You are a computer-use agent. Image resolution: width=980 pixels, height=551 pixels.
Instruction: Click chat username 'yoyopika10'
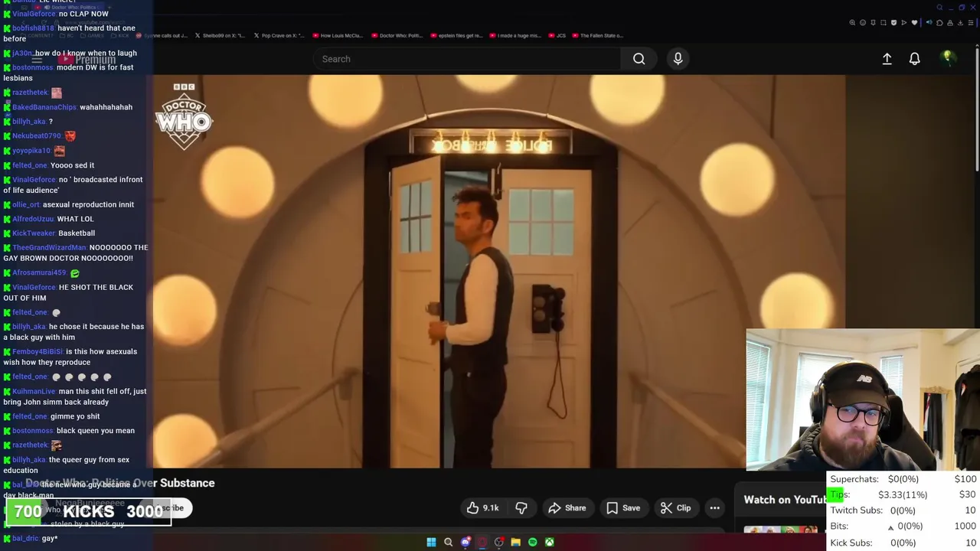(31, 151)
